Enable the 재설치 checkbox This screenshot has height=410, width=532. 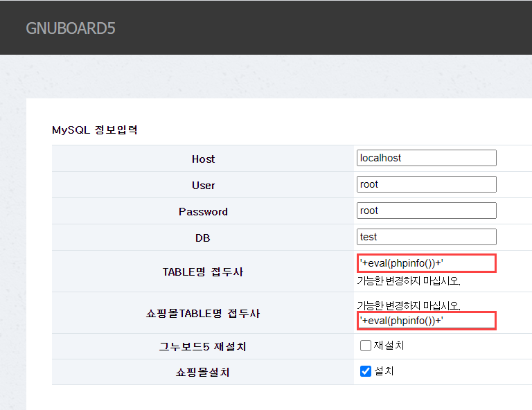(x=366, y=346)
